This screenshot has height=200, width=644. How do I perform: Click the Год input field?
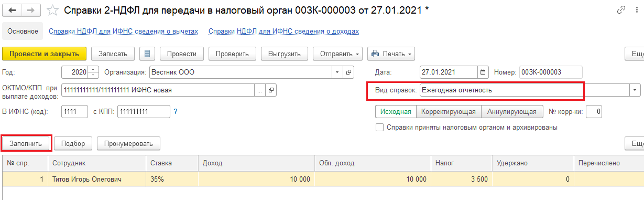(75, 72)
